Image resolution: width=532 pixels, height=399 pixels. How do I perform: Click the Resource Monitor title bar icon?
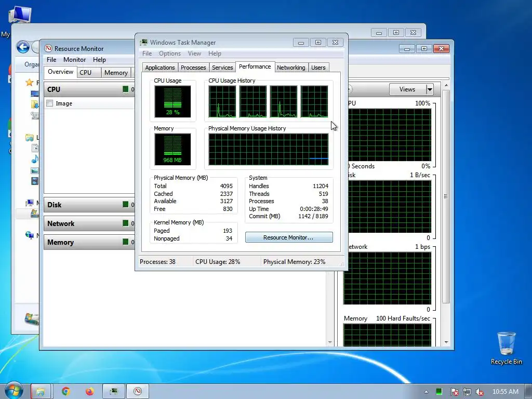point(48,48)
